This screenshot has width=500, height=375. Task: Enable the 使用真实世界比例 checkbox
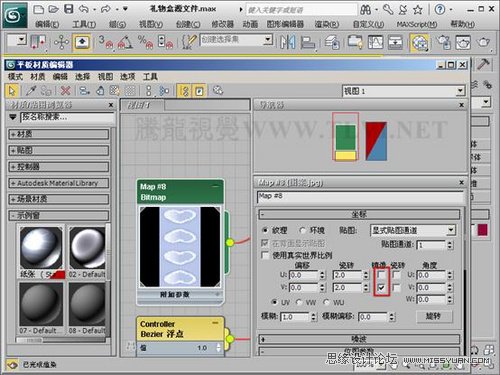click(265, 255)
